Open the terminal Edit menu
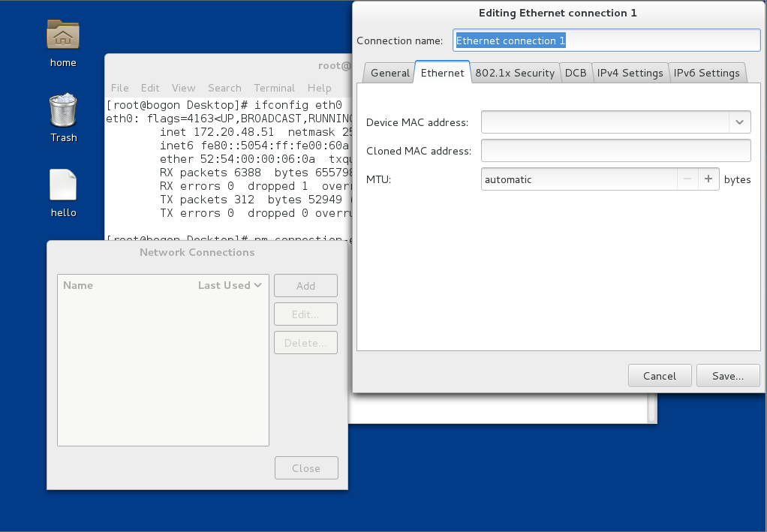The image size is (767, 532). point(150,88)
